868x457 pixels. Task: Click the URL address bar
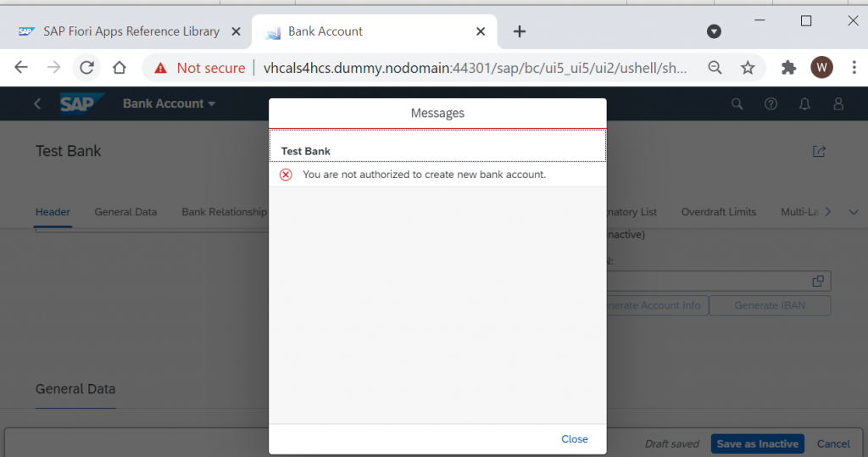(475, 68)
